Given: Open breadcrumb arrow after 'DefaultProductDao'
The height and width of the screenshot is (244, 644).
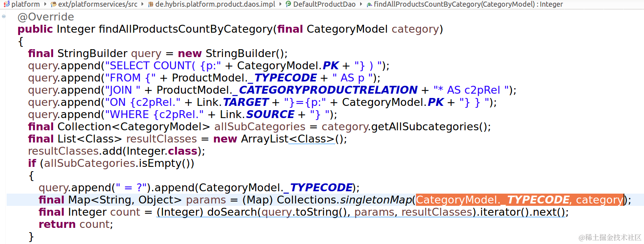Looking at the screenshot, I should coord(361,4).
